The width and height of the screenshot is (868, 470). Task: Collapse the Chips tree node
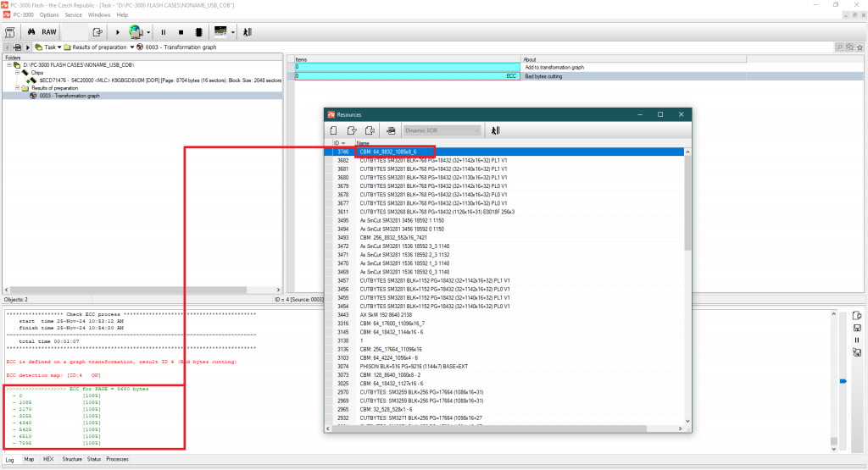17,73
